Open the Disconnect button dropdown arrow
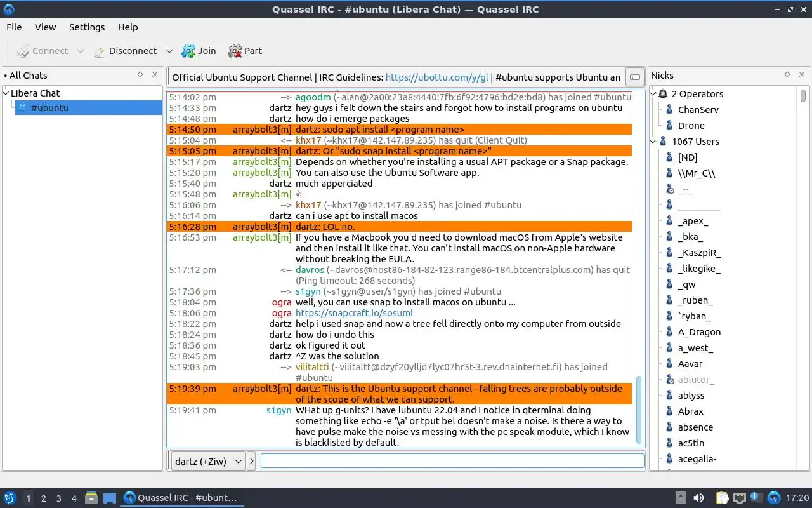This screenshot has height=508, width=812. [x=169, y=51]
